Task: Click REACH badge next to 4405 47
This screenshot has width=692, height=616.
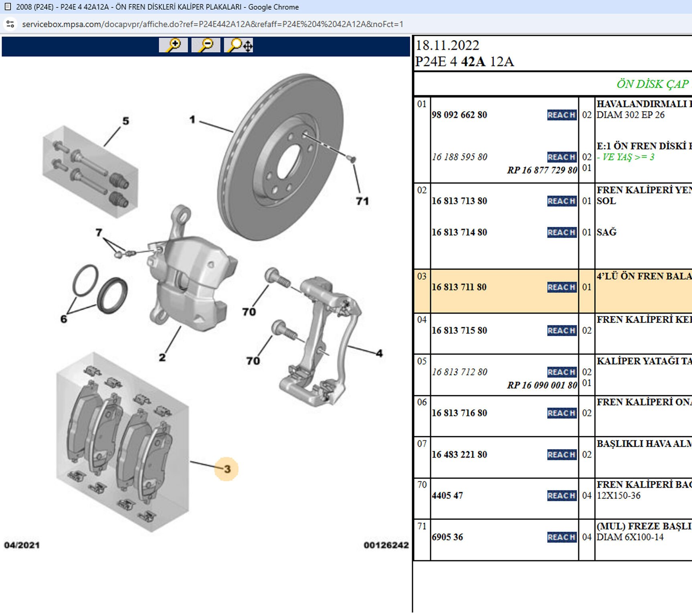Action: pos(561,496)
